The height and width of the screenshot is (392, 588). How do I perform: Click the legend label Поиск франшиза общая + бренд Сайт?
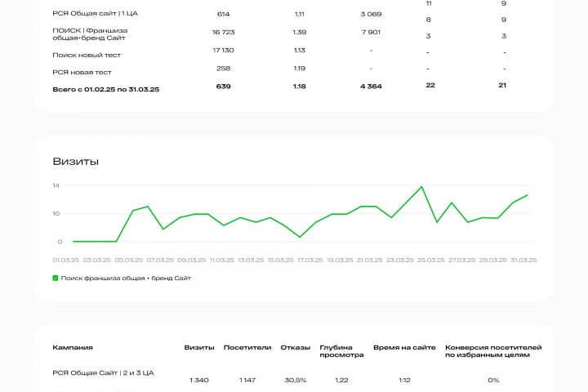coord(126,278)
